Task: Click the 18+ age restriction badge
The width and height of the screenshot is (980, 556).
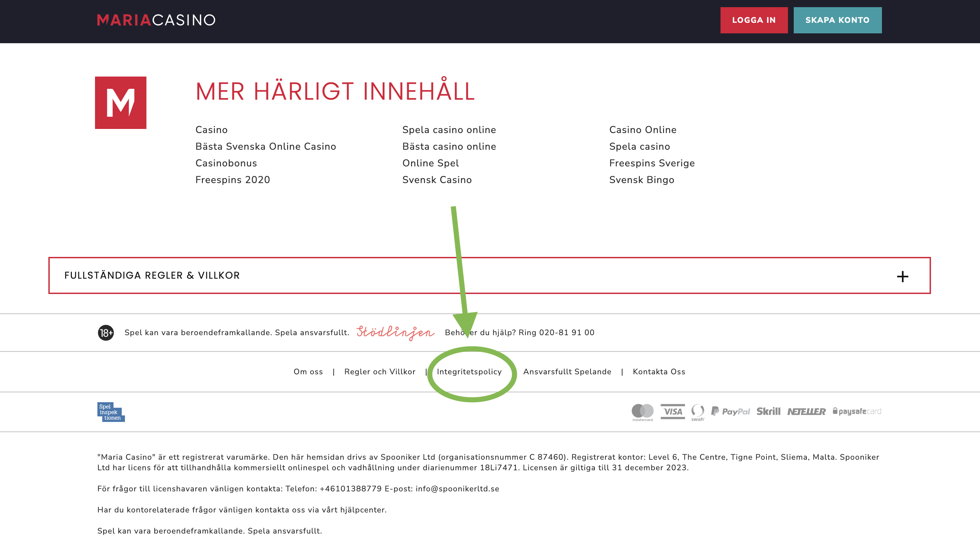Action: (106, 332)
